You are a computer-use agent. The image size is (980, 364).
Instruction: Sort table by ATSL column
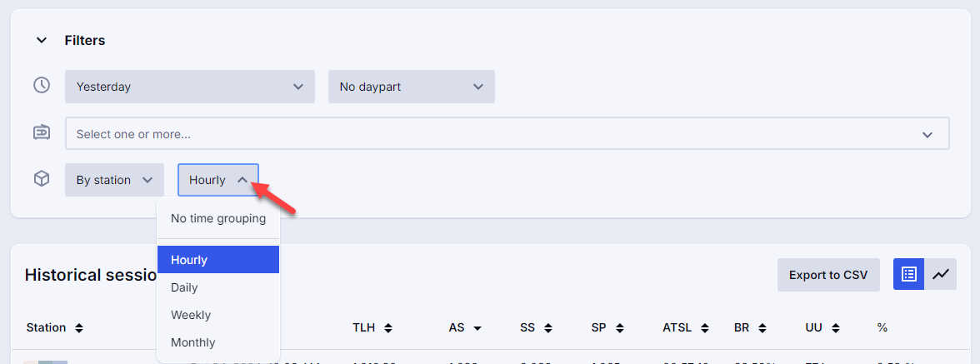coord(686,328)
